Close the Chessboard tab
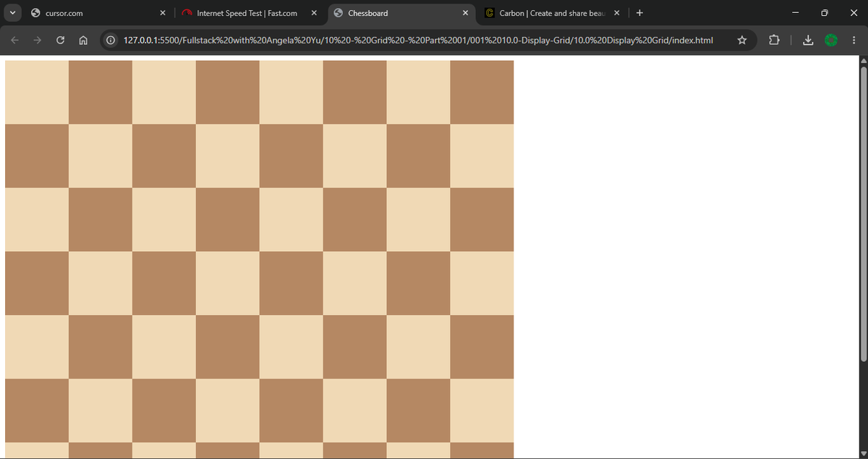This screenshot has width=868, height=459. click(465, 13)
